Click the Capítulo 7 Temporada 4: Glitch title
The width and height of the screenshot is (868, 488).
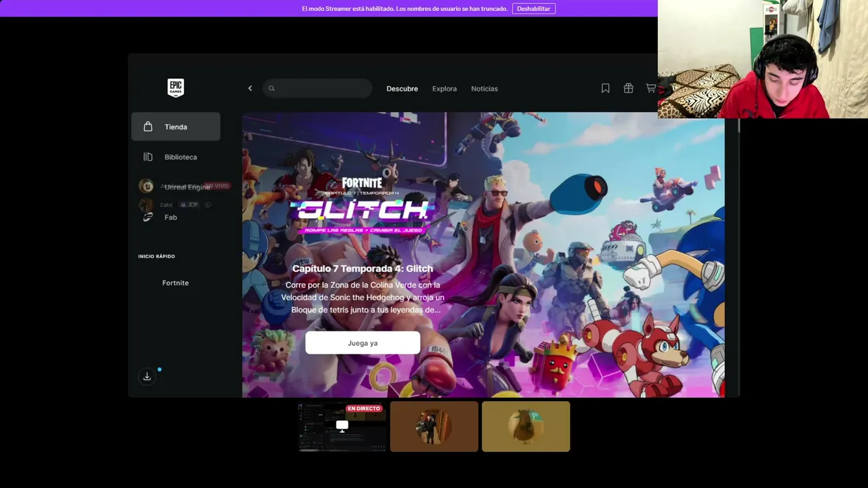point(363,268)
